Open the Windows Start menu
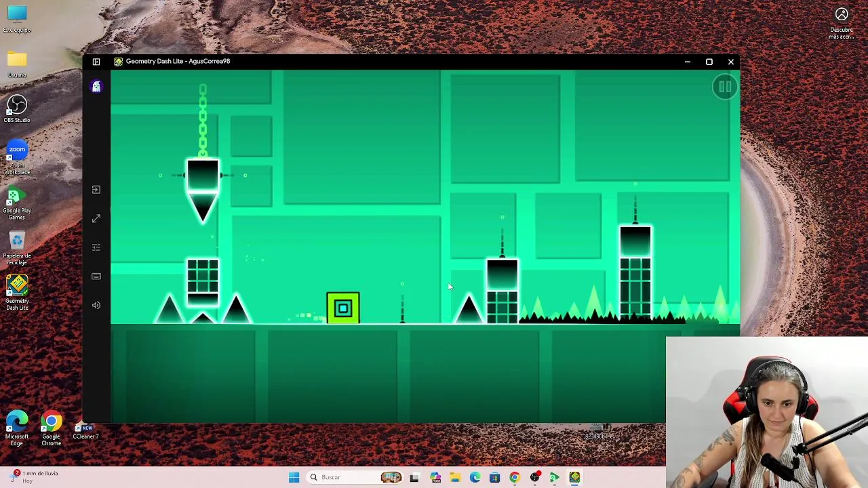 294,477
